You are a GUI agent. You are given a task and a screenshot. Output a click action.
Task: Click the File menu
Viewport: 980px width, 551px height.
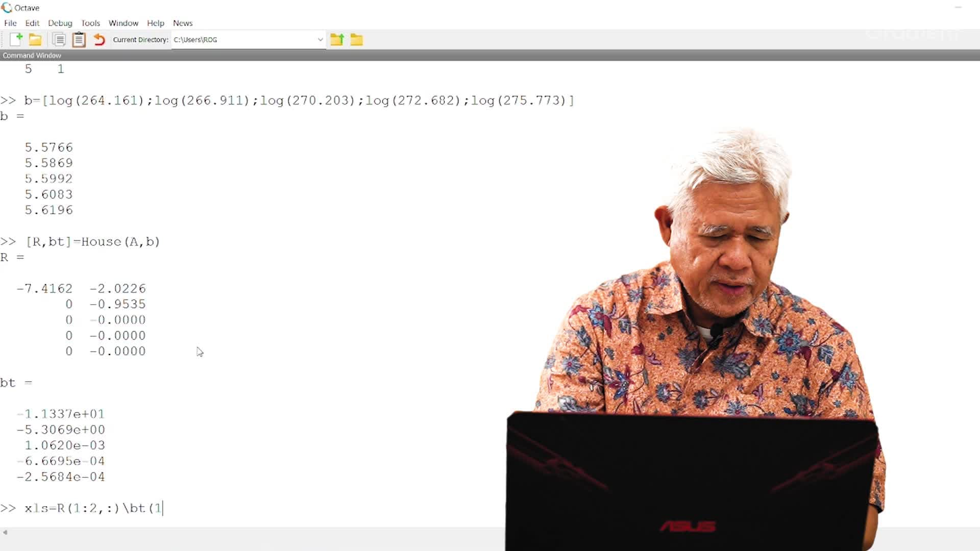[x=10, y=22]
